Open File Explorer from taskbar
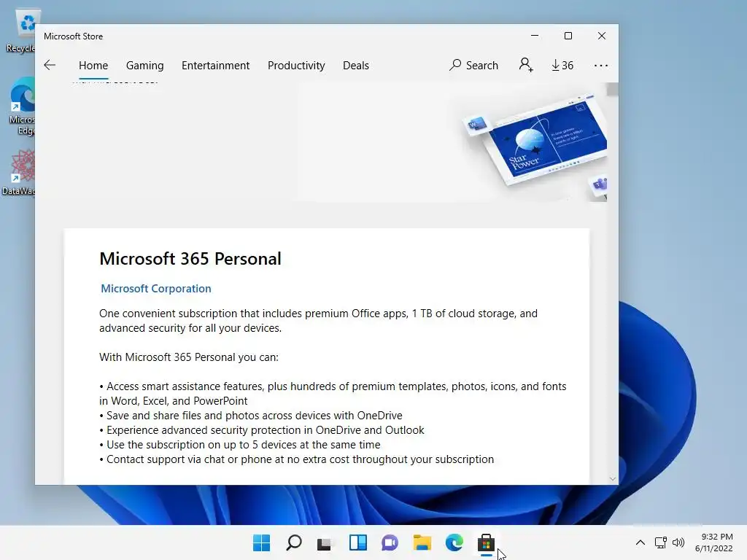Screen dimensions: 747x560 point(422,542)
